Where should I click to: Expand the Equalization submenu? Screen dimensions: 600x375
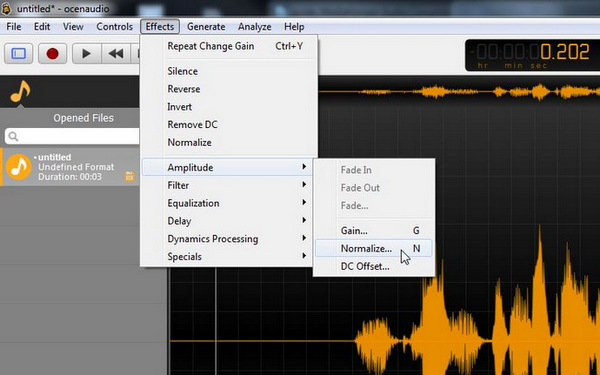point(227,203)
